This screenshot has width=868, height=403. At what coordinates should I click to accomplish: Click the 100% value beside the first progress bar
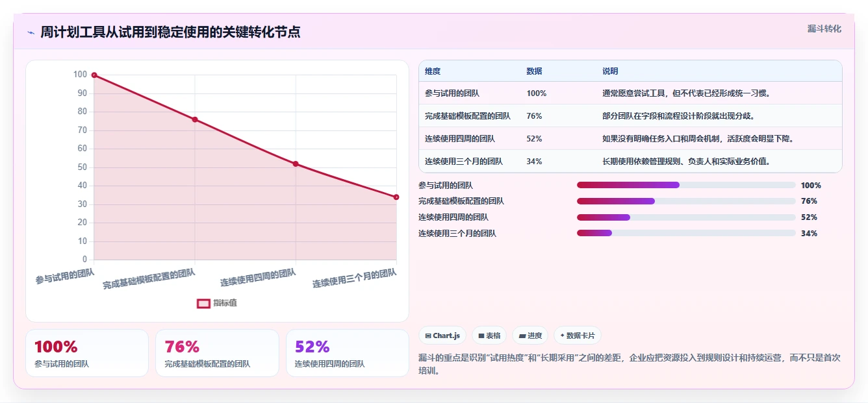[811, 185]
